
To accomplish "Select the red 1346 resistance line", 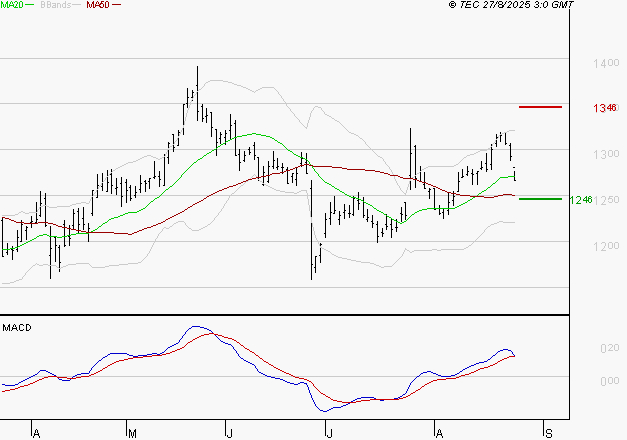I will (x=540, y=106).
